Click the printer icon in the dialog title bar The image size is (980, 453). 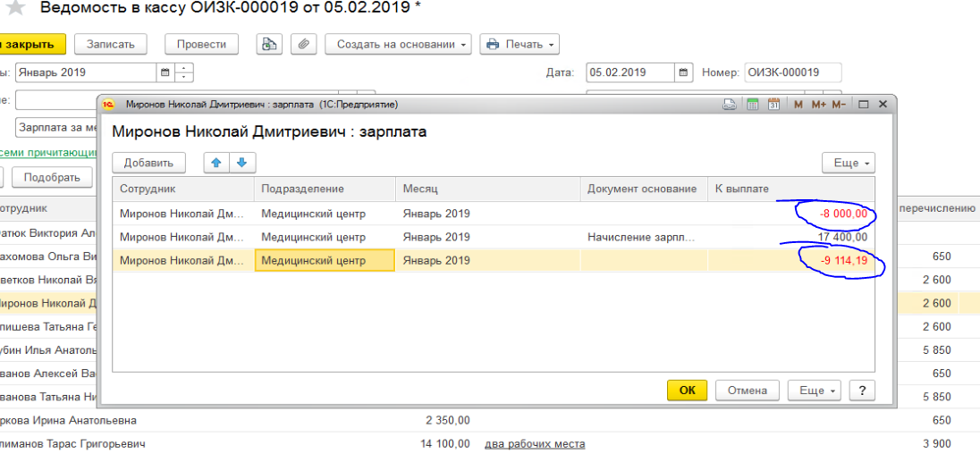[x=730, y=105]
